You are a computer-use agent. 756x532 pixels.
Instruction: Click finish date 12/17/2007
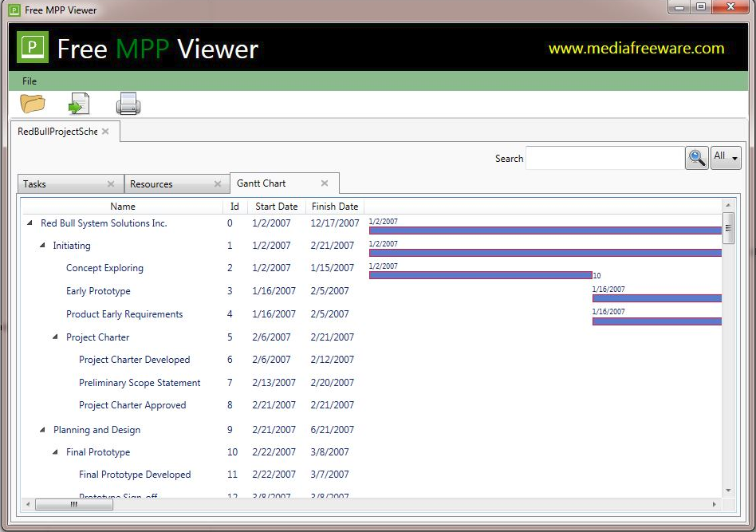[x=335, y=223]
